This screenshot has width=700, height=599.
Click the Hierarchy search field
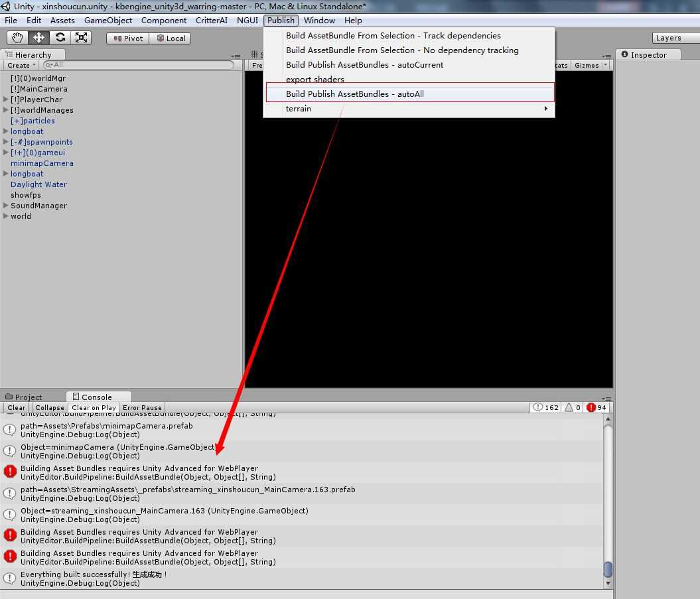tap(139, 65)
